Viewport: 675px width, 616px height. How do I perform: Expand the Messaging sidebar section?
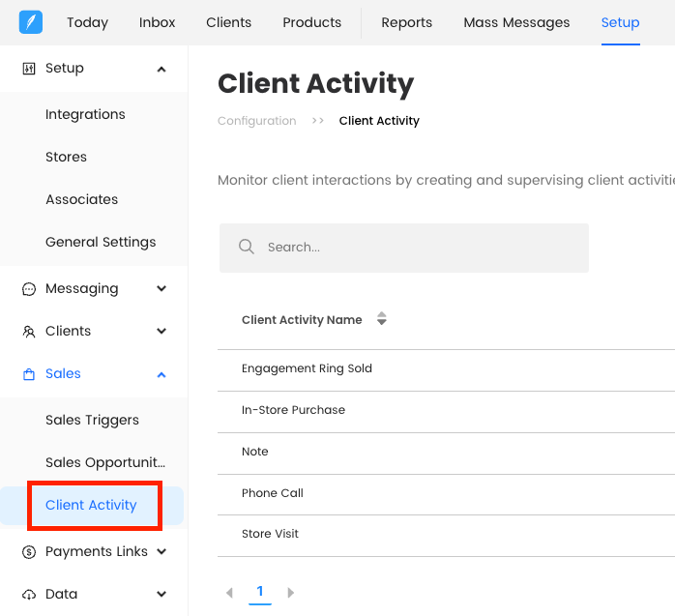[x=161, y=289]
